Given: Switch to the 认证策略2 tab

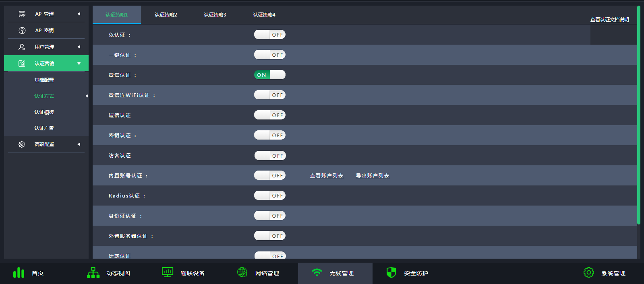Looking at the screenshot, I should coord(166,15).
